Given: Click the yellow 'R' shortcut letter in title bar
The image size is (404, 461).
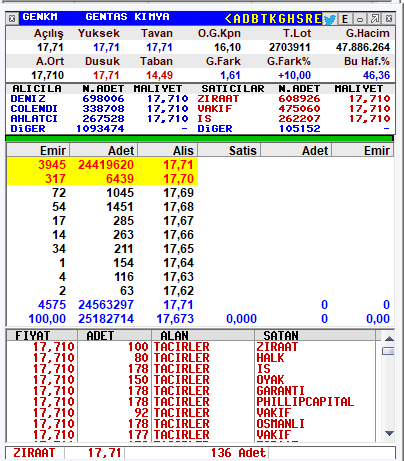Looking at the screenshot, I should click(x=308, y=19).
